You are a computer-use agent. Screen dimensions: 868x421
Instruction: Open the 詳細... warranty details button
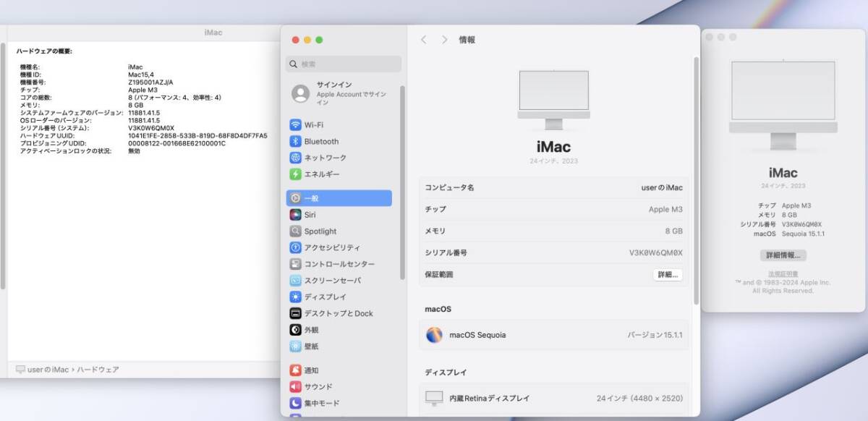pyautogui.click(x=668, y=275)
